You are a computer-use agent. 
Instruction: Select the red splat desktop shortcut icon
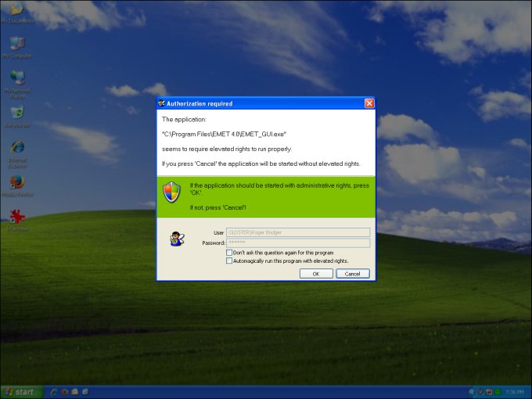coord(16,217)
